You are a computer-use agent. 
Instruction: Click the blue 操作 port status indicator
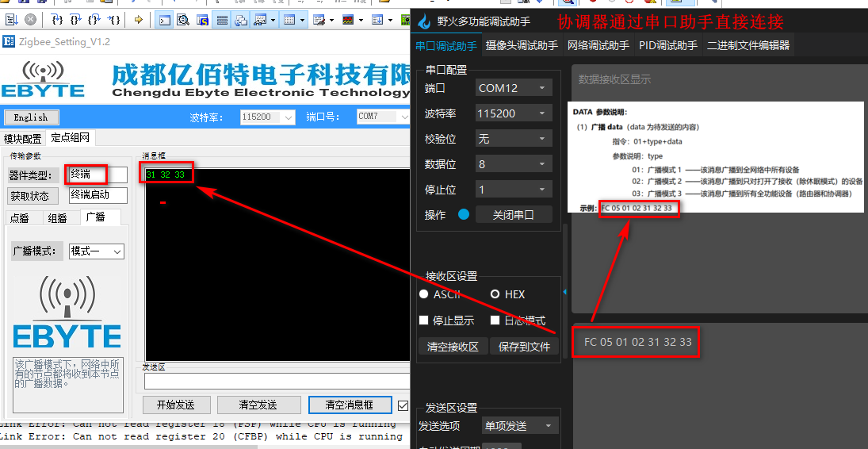pos(464,214)
